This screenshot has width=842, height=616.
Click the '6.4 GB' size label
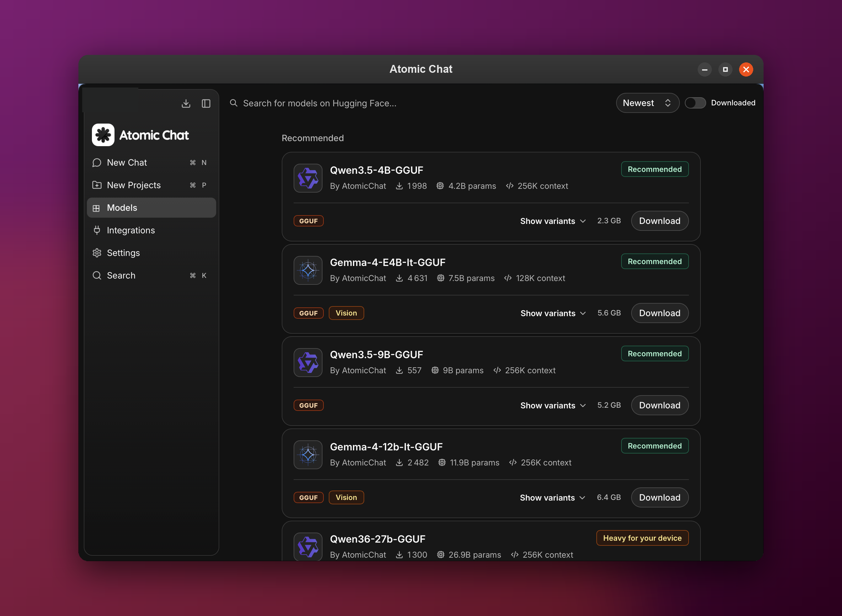(609, 497)
